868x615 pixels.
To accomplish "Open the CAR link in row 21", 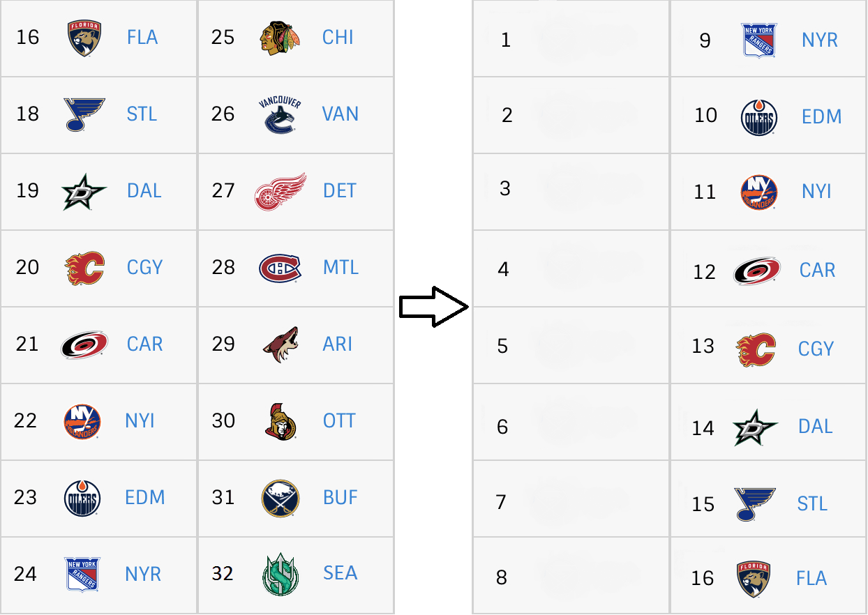I will (145, 344).
